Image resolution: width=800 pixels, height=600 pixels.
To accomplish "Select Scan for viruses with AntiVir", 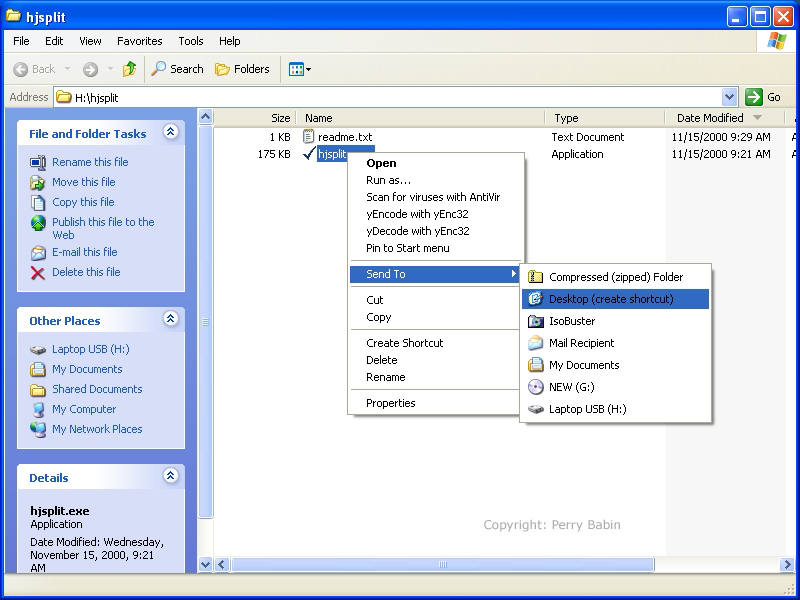I will tap(436, 197).
